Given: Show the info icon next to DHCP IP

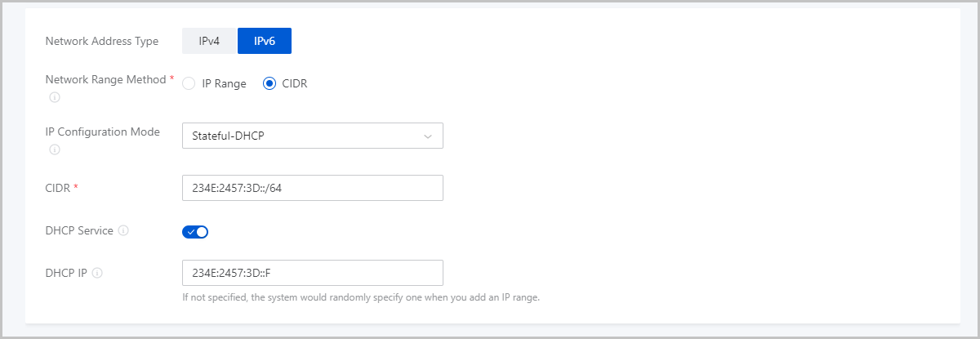Looking at the screenshot, I should pyautogui.click(x=97, y=274).
